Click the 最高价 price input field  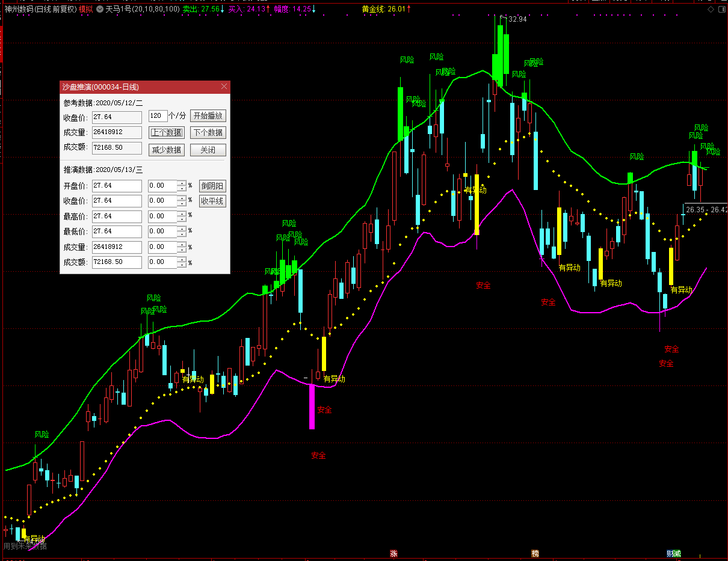[x=117, y=216]
